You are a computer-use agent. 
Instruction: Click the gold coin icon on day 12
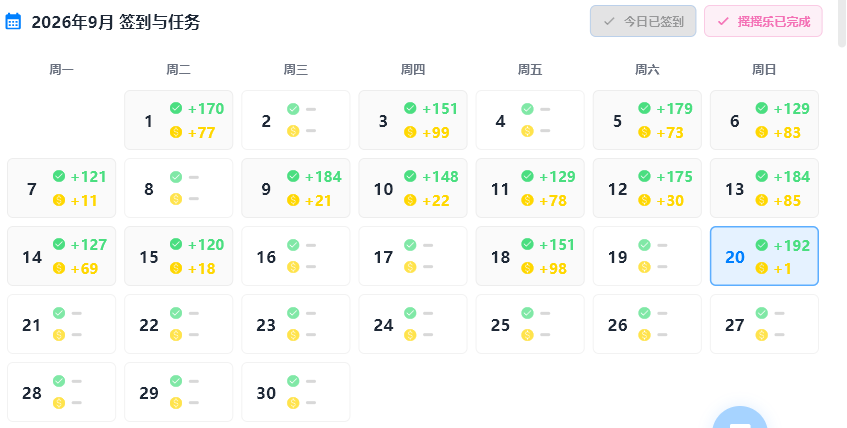click(x=644, y=200)
